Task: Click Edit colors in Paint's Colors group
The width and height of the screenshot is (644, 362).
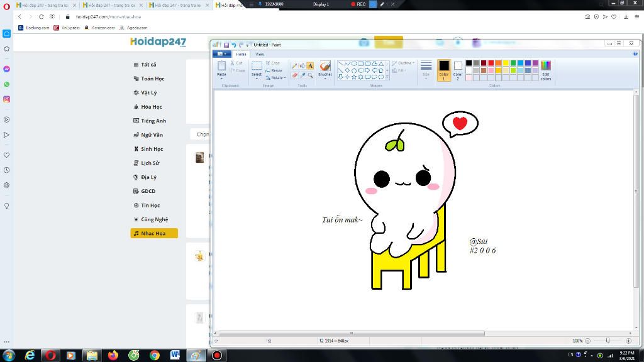Action: tap(545, 70)
